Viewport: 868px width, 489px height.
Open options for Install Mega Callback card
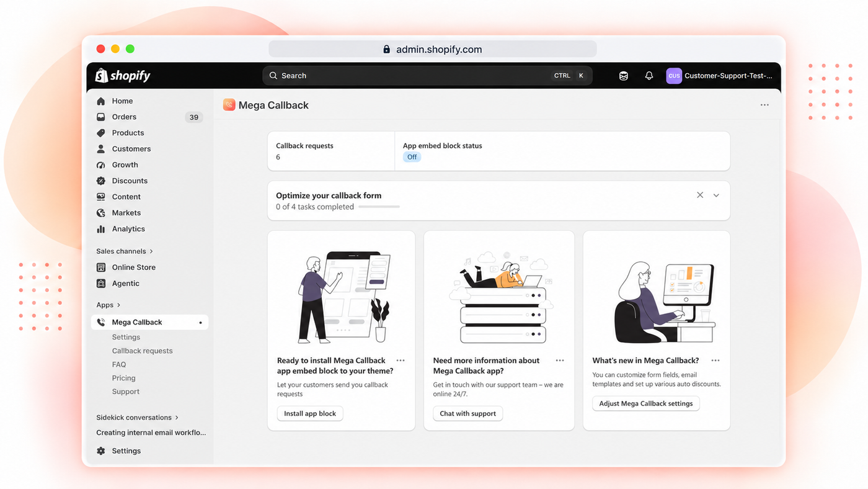401,361
